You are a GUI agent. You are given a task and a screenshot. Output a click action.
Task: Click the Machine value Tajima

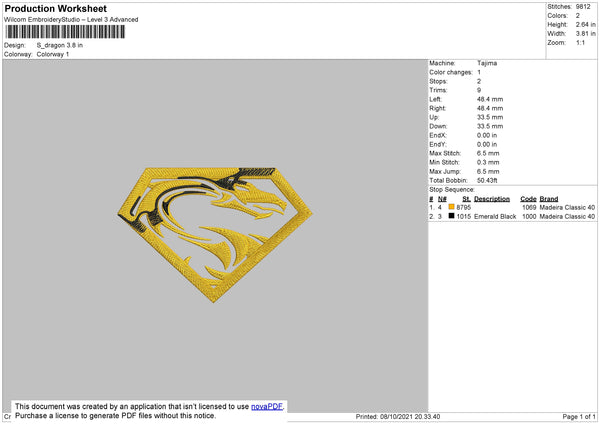click(487, 63)
